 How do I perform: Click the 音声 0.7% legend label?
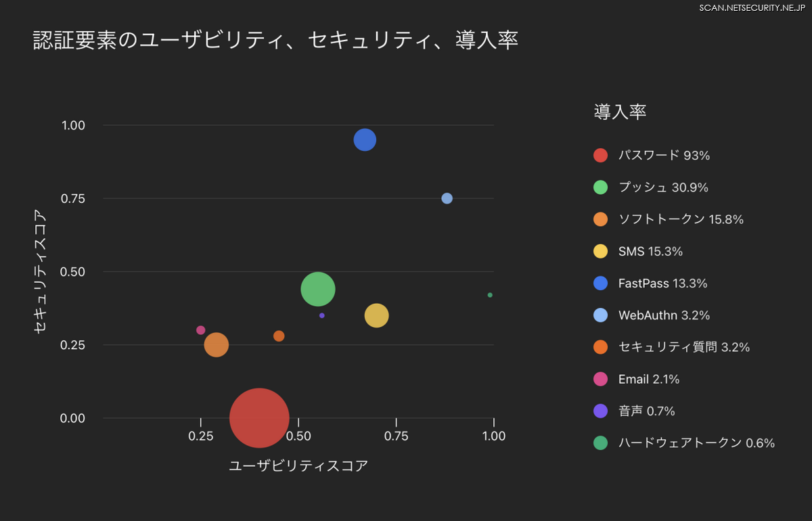(x=646, y=411)
